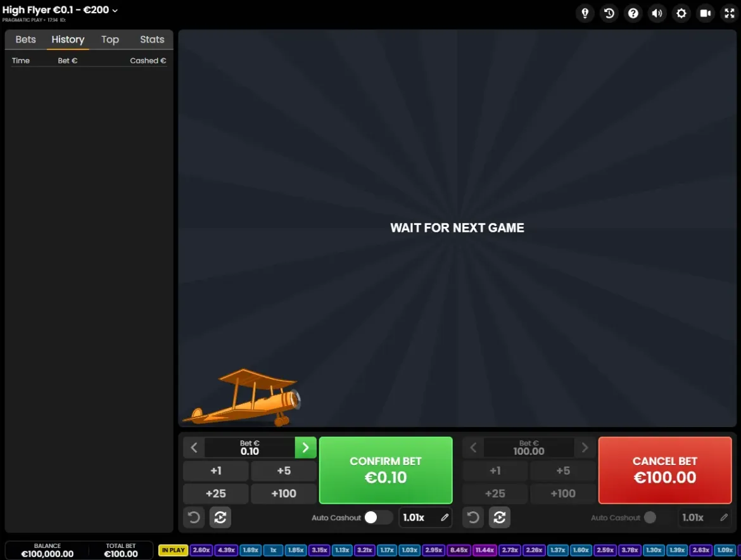741x560 pixels.
Task: Add +1 to the left bet panel
Action: (x=216, y=471)
